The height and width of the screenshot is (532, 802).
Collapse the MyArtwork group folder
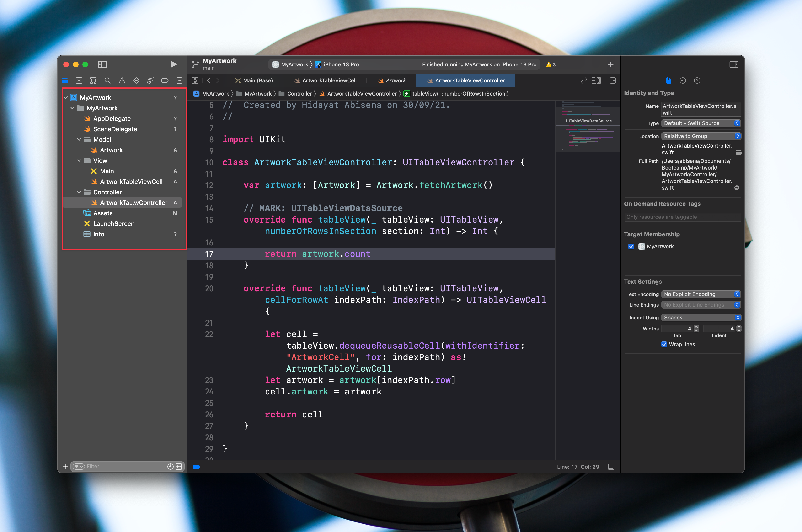(x=72, y=108)
